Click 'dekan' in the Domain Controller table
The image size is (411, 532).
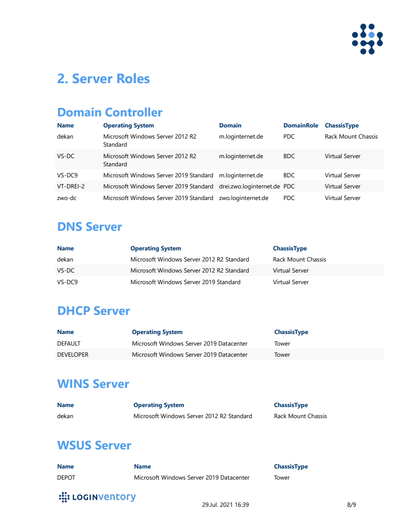(65, 137)
